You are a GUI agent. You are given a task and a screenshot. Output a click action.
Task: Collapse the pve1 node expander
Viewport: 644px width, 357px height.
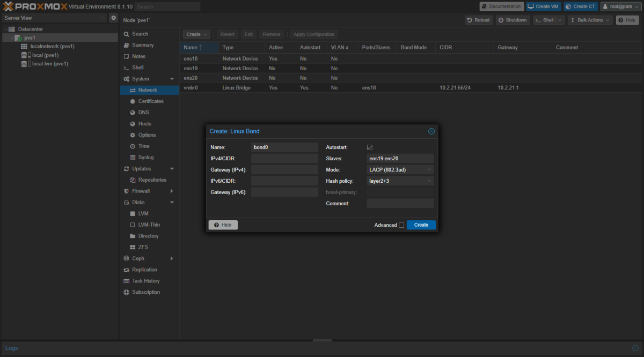tap(12, 38)
